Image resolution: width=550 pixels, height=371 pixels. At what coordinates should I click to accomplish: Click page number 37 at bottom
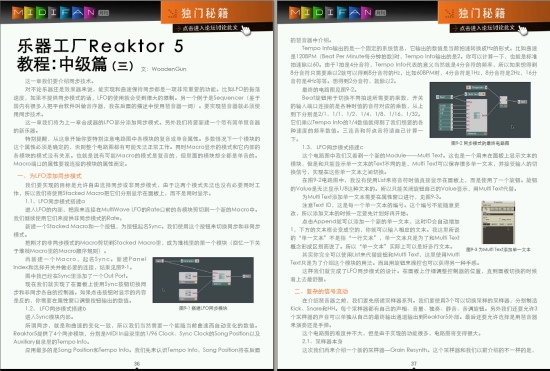point(414,363)
